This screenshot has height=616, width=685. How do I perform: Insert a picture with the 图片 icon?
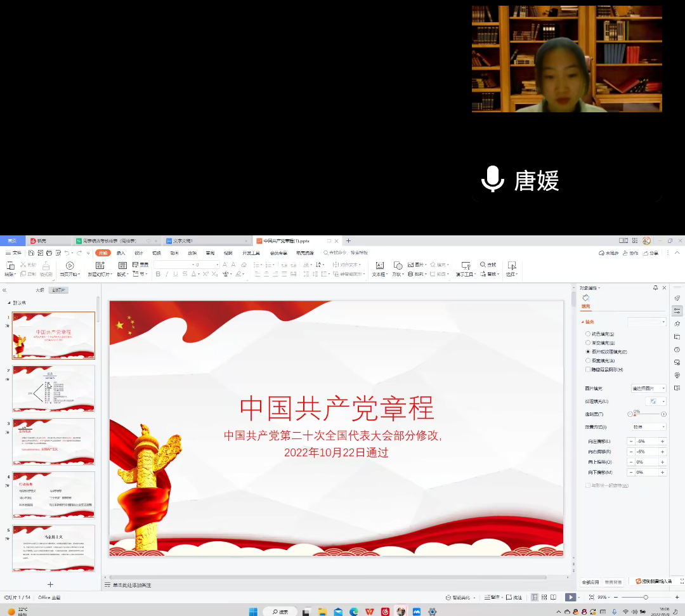[x=414, y=265]
